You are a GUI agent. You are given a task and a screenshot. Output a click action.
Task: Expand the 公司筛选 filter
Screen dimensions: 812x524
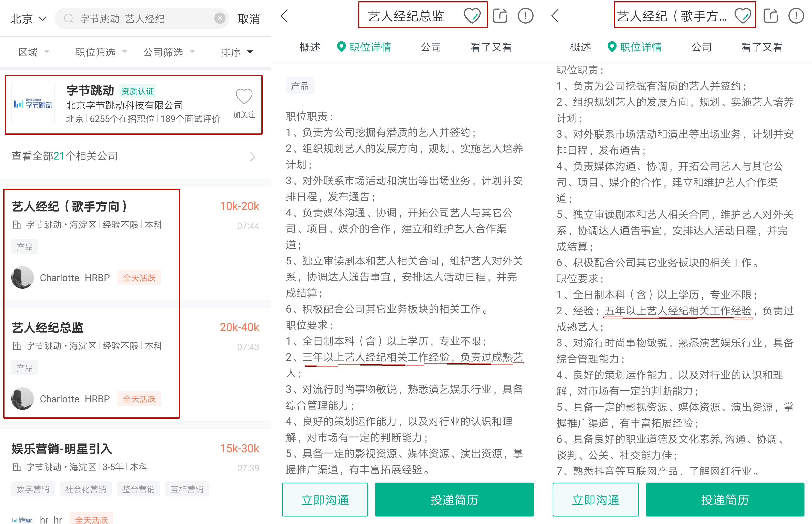click(x=169, y=52)
